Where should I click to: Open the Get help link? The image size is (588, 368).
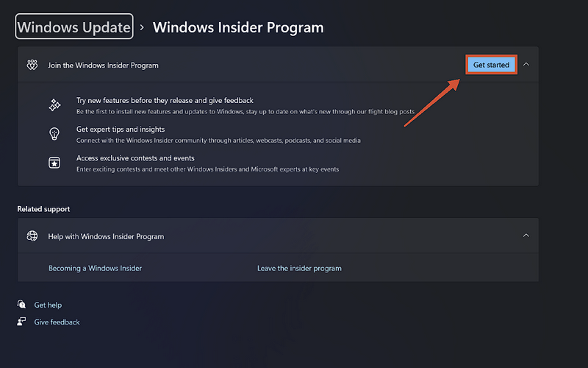pos(48,305)
